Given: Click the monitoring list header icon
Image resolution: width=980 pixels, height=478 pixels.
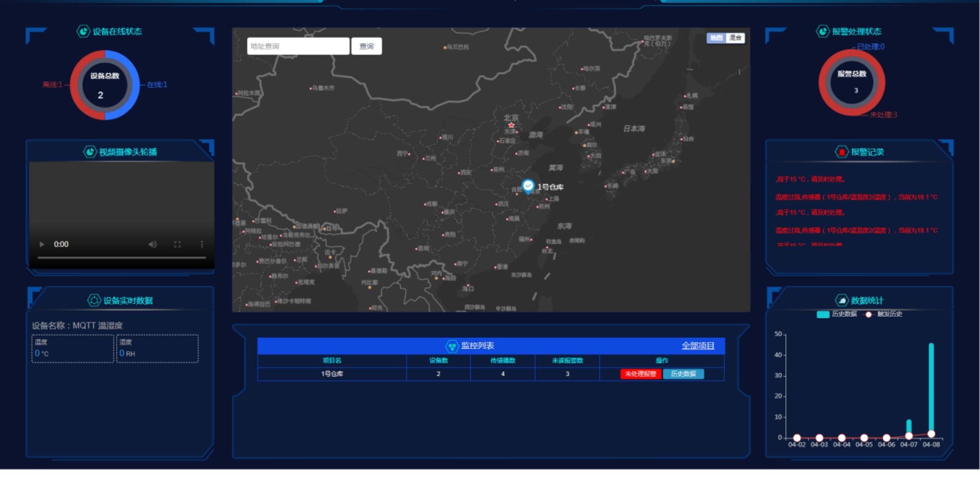Looking at the screenshot, I should point(452,346).
